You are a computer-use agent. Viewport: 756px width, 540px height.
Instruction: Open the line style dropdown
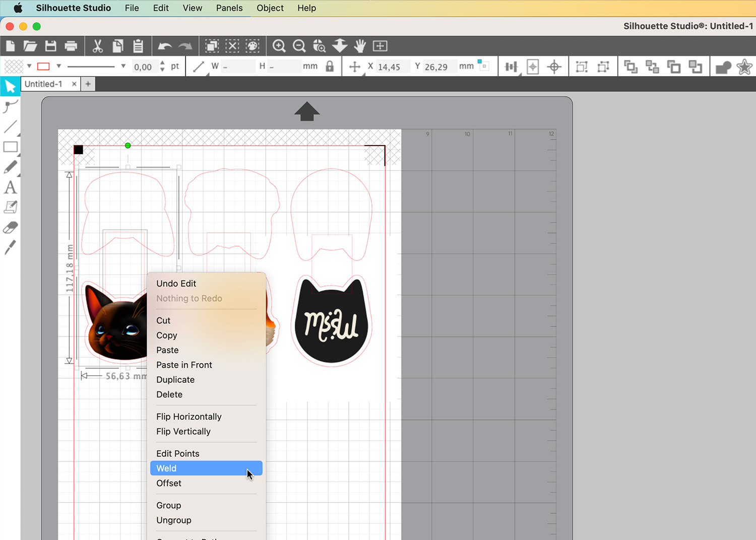(x=123, y=66)
